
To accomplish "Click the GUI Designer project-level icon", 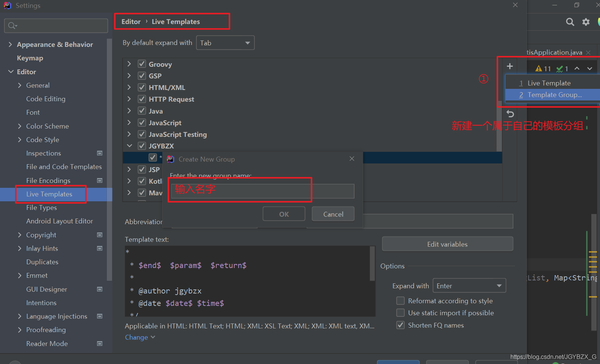I will click(100, 289).
